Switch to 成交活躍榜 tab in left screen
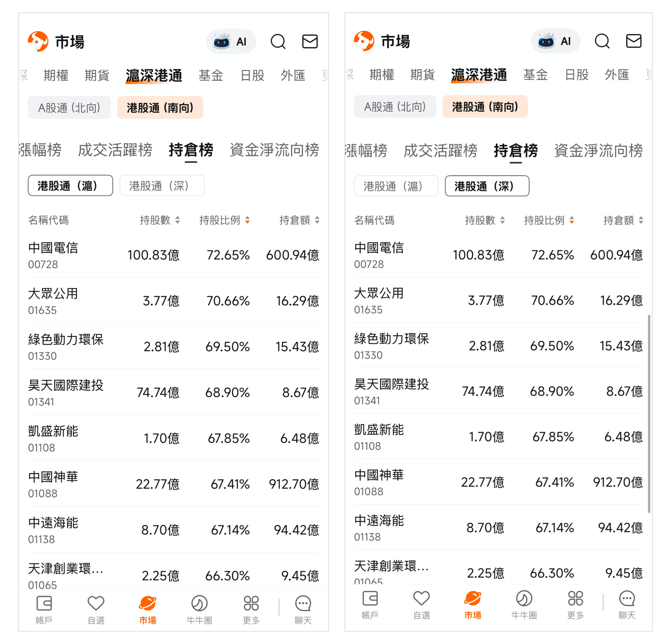The image size is (671, 644). (x=115, y=150)
